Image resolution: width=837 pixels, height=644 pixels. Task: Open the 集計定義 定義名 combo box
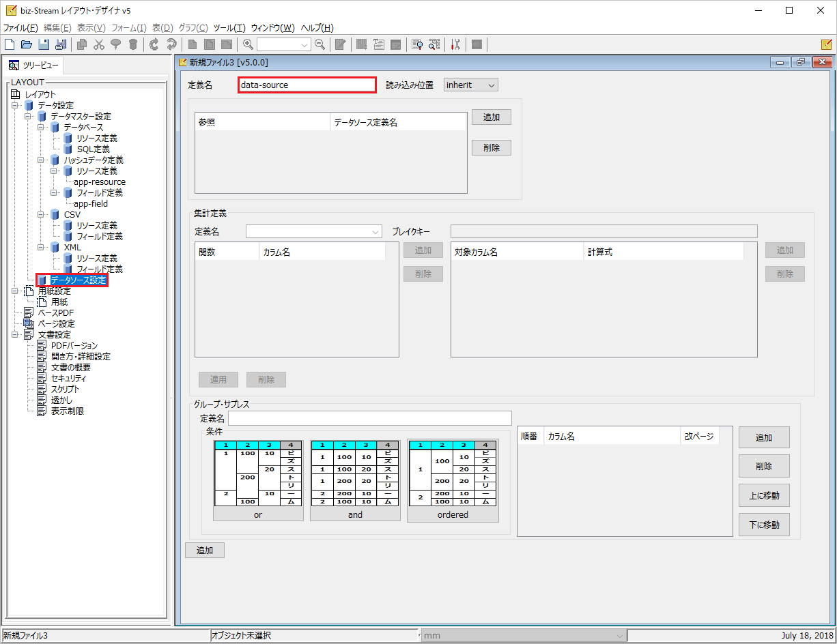[x=314, y=231]
